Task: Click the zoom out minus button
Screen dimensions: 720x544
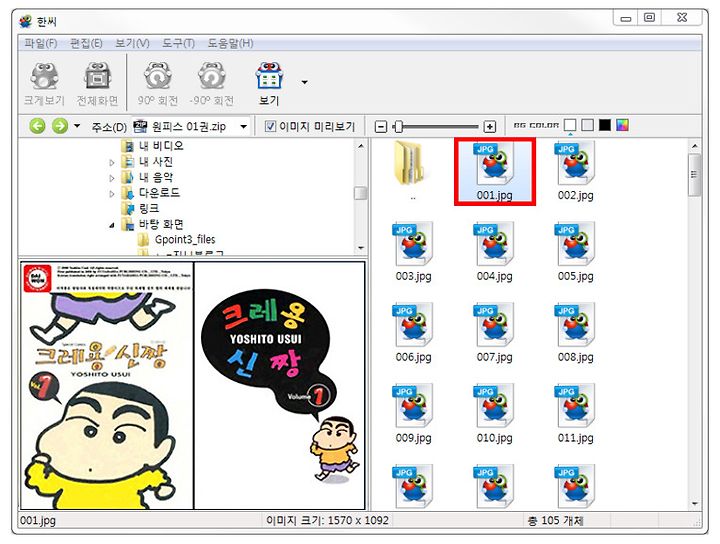Action: [x=381, y=126]
